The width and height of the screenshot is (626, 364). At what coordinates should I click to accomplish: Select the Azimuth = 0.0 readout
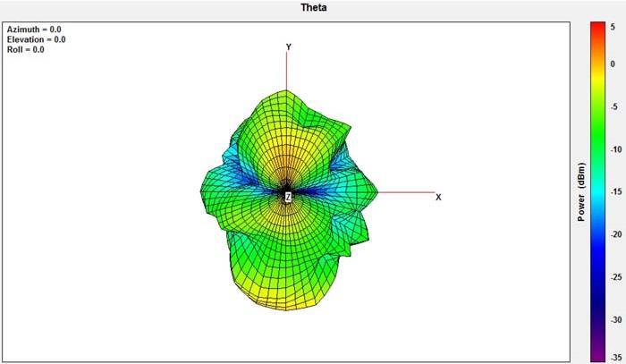click(x=36, y=30)
